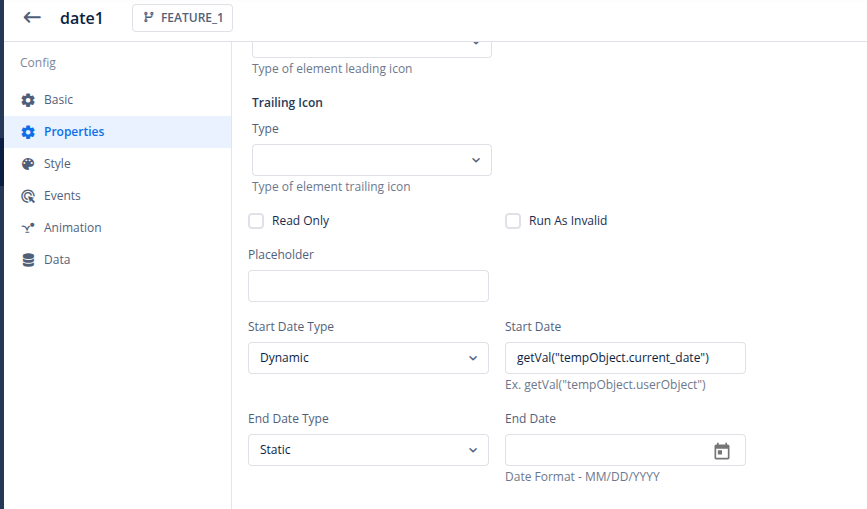Click the Events cursor icon
The image size is (867, 509).
[x=28, y=196]
